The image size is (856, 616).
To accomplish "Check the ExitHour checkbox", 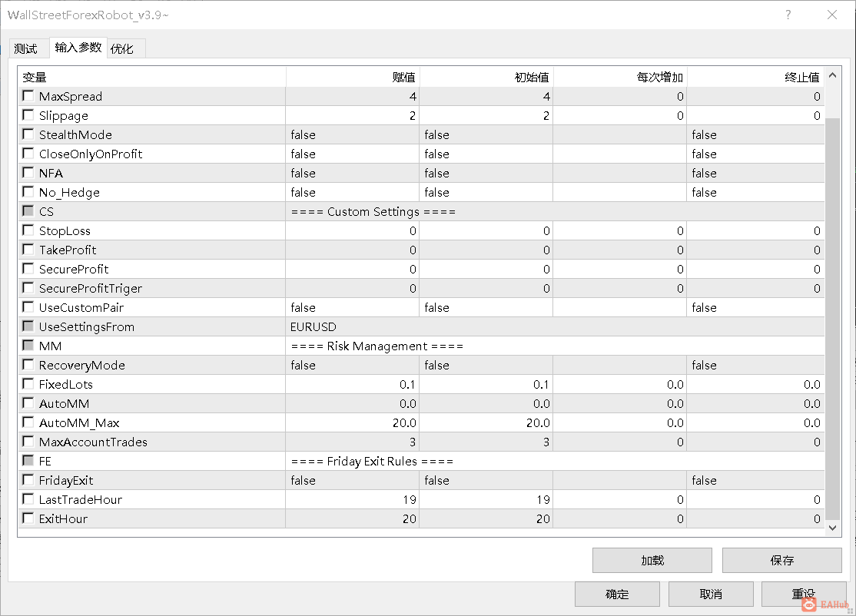I will point(28,518).
